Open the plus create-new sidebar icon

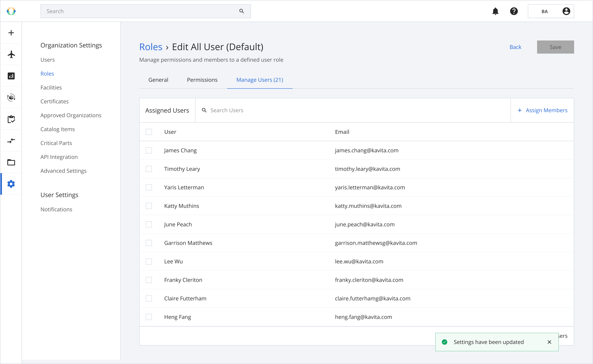point(11,33)
